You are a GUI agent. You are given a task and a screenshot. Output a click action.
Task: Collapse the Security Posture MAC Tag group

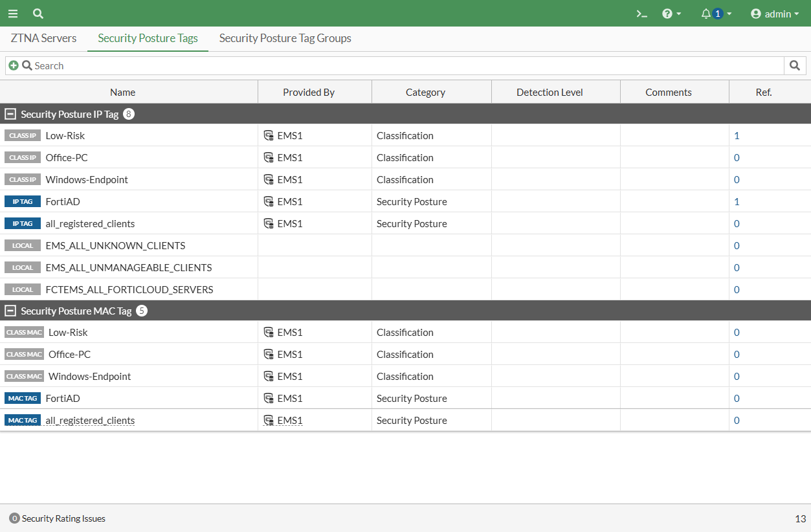coord(10,311)
